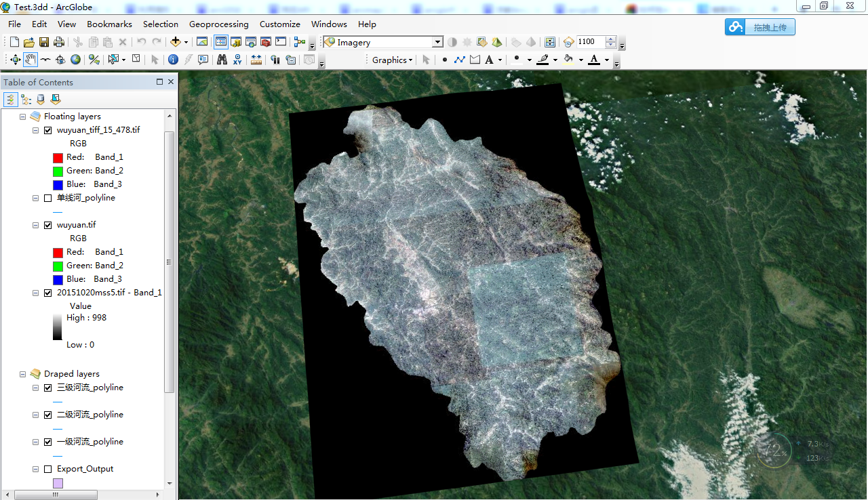Collapse wuyuan_tiff_15_478.tif layer legend

coord(35,130)
